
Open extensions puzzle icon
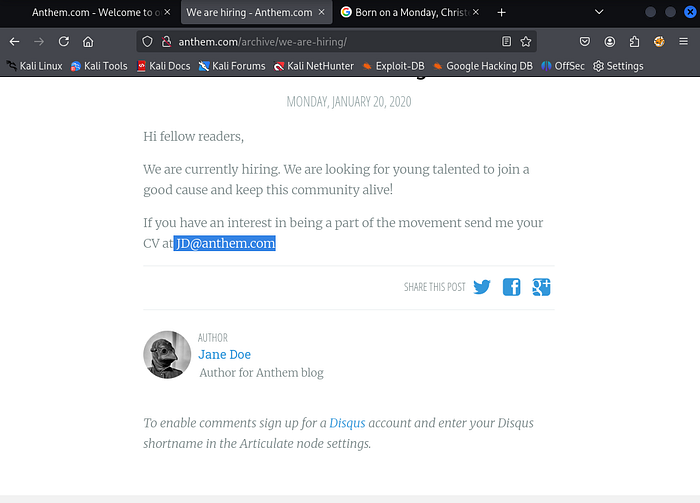[634, 42]
